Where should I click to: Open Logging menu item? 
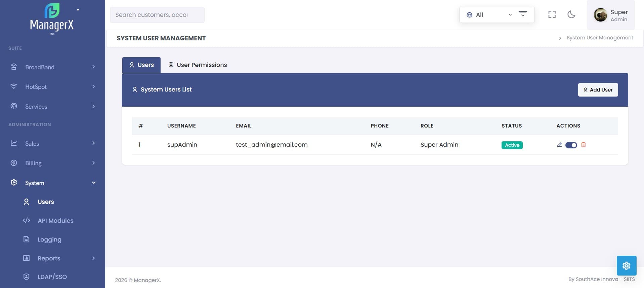tap(49, 240)
